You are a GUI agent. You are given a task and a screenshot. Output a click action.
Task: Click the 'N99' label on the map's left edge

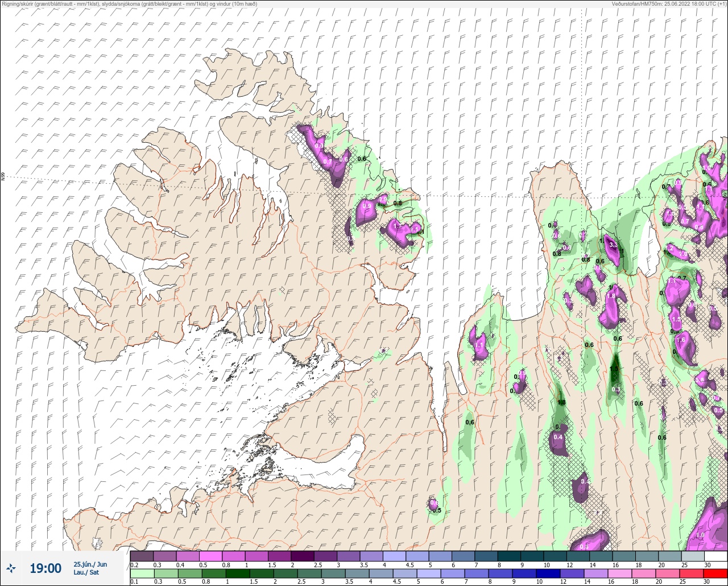tap(3, 177)
